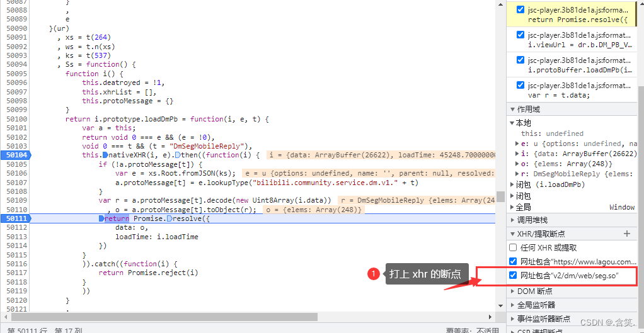Viewport: 644px width, 333px height.
Task: Select the https://www.lagou.com URL breakpoint text
Action: (x=578, y=261)
